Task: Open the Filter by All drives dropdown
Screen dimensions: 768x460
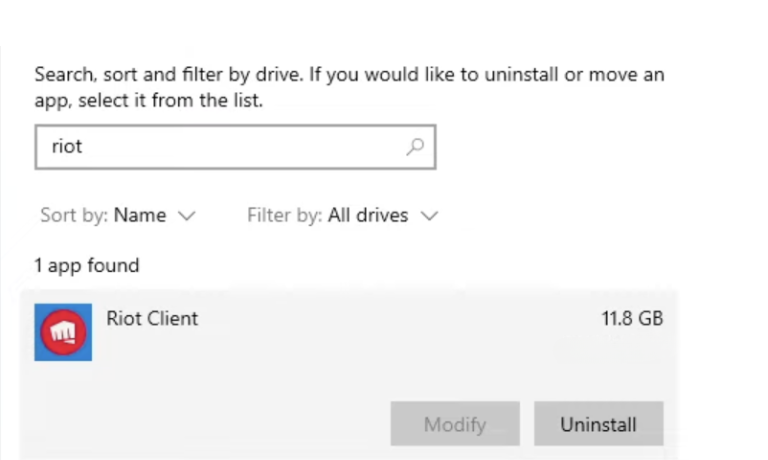Action: (342, 216)
